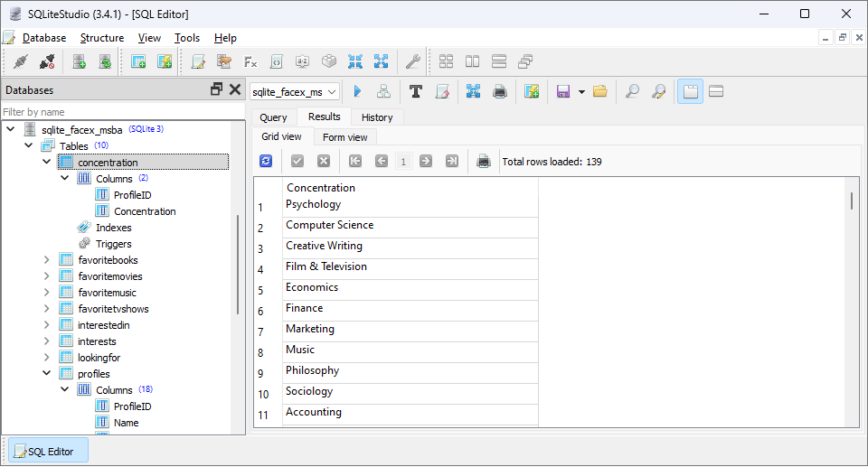
Task: Collapse concentration Columns (2) node
Action: (x=65, y=178)
